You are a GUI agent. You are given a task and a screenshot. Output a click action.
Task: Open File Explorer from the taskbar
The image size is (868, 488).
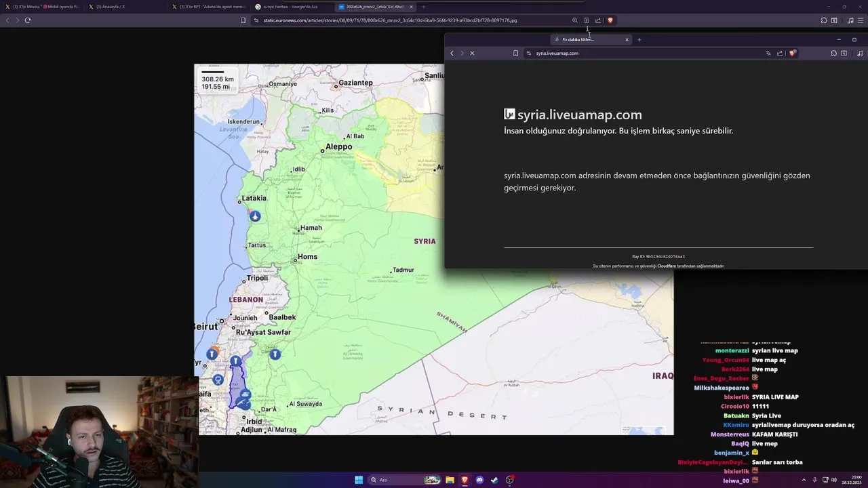(x=450, y=480)
